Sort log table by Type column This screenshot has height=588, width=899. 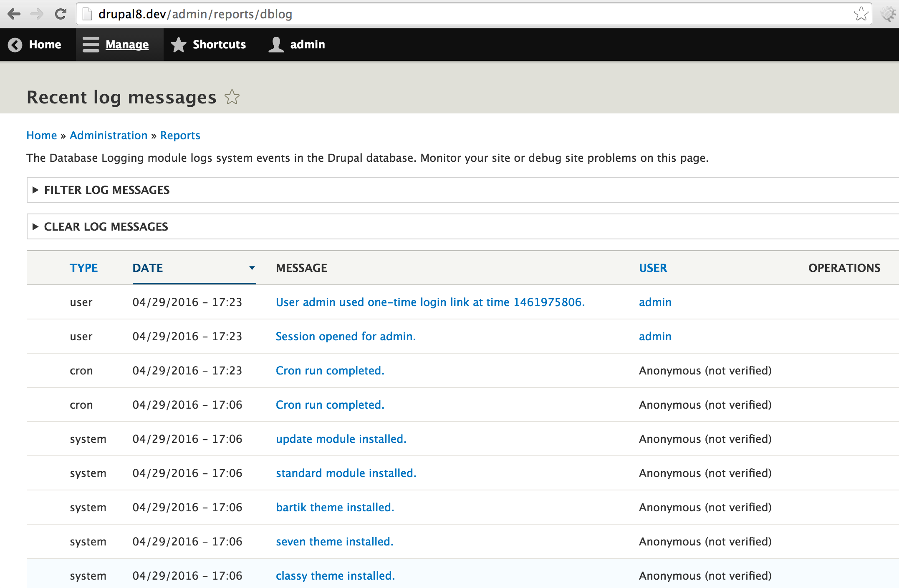click(x=83, y=268)
